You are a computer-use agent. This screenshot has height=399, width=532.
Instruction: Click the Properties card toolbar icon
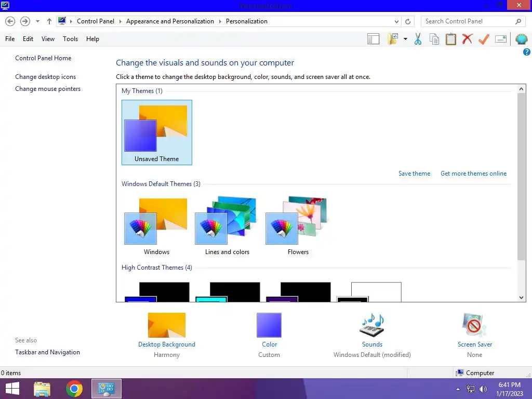pyautogui.click(x=501, y=39)
